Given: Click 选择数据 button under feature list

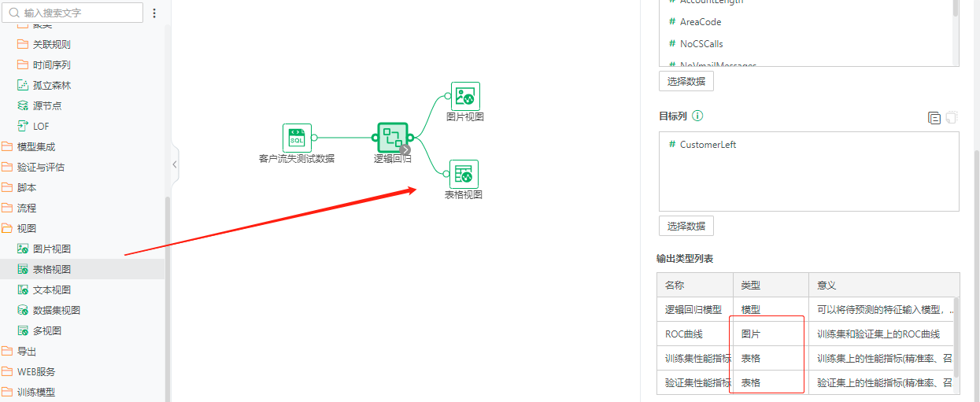Looking at the screenshot, I should coord(686,81).
